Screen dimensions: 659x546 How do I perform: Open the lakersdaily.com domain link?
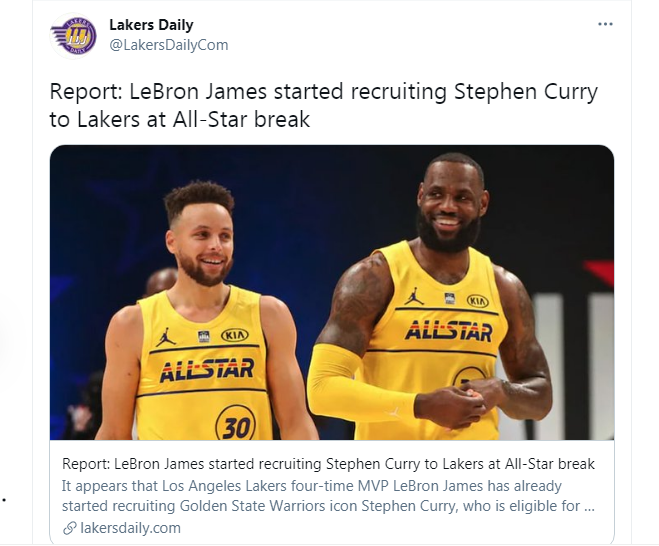coord(130,528)
